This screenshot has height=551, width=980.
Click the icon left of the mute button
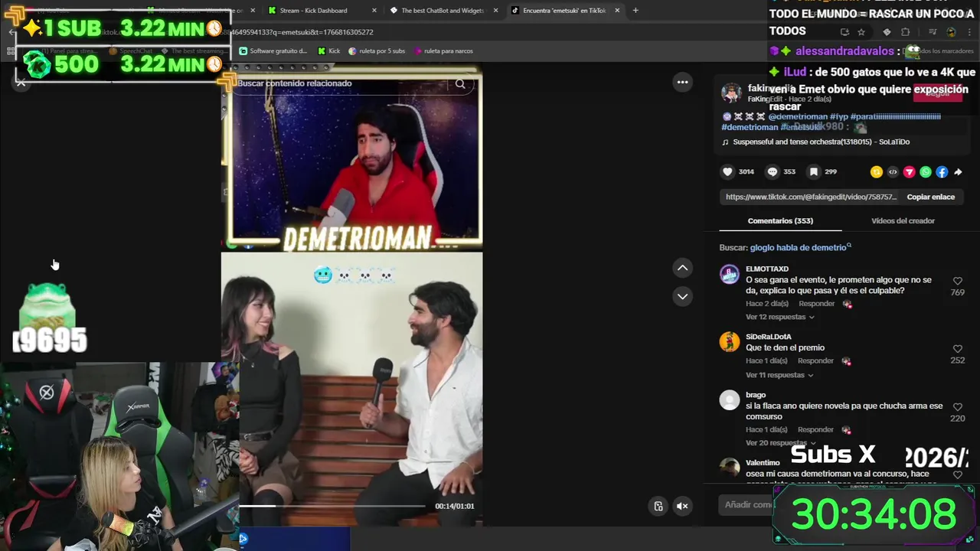pyautogui.click(x=658, y=506)
